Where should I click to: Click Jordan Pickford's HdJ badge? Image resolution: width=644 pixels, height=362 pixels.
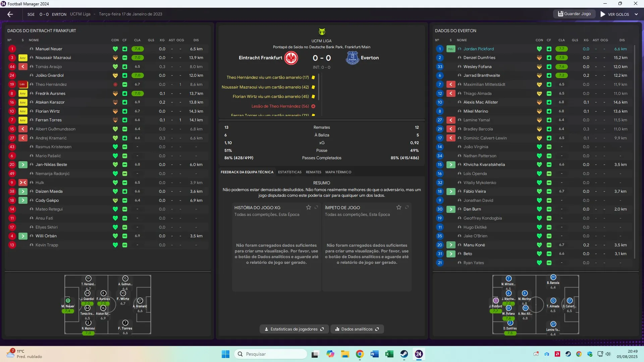(x=450, y=49)
